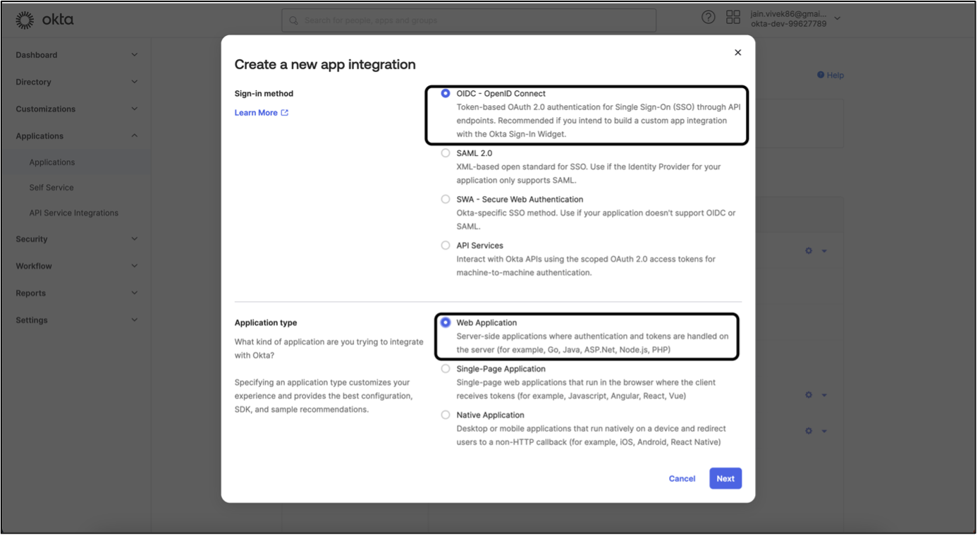Open the user account dropdown
The width and height of the screenshot is (980, 536).
pyautogui.click(x=837, y=19)
